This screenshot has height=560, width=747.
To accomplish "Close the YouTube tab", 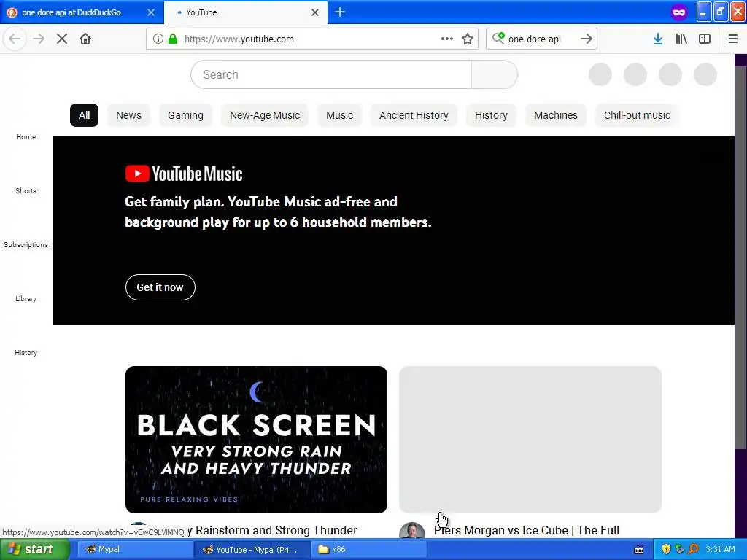I will [315, 12].
